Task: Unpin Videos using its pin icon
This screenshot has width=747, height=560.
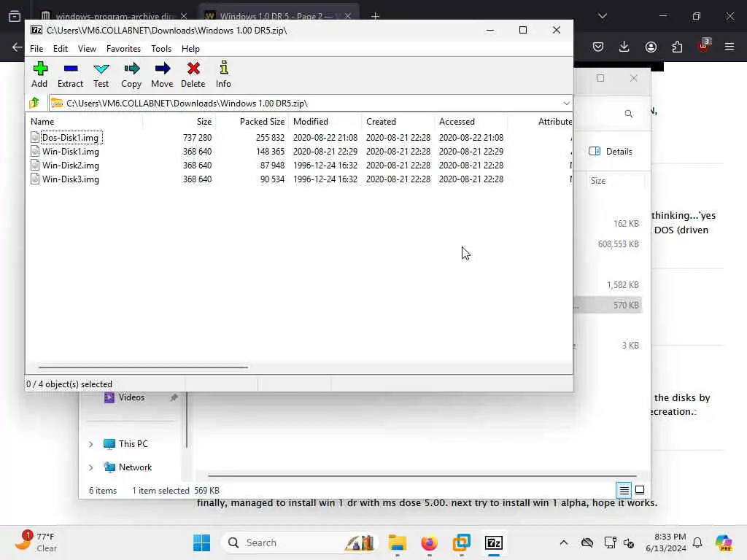Action: pyautogui.click(x=174, y=397)
